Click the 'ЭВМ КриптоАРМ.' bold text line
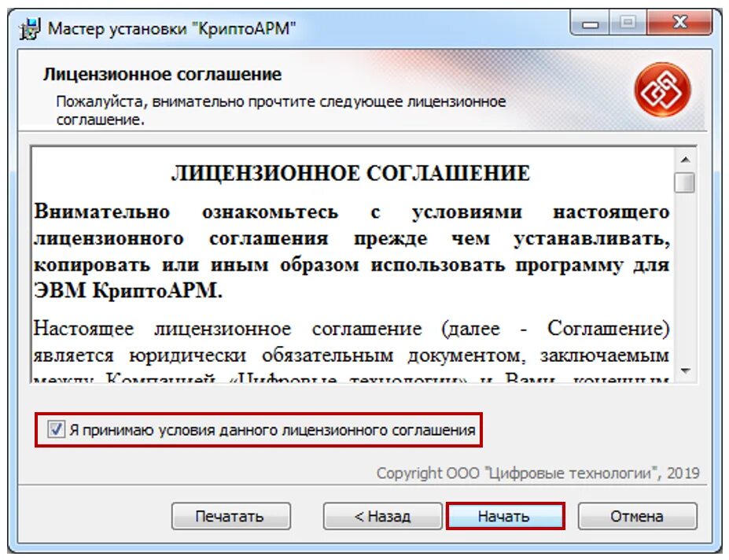729x560 pixels. 128,291
